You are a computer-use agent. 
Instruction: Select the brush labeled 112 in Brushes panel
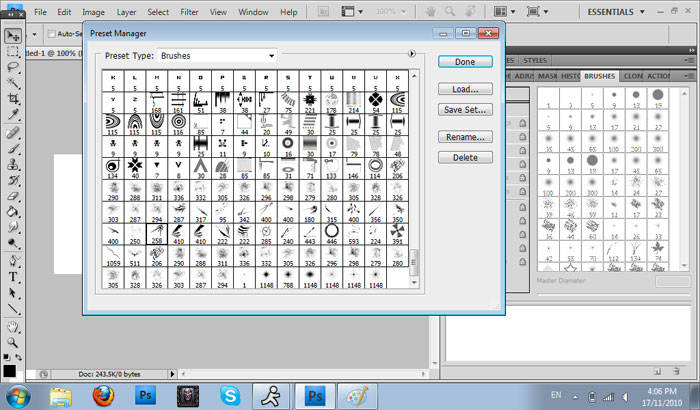point(613,251)
